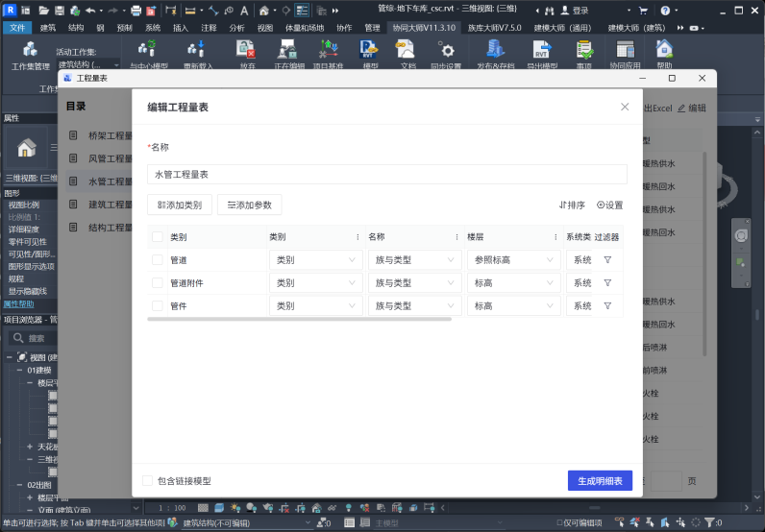This screenshot has width=765, height=532.
Task: Open the 文件 menu
Action: (17, 28)
